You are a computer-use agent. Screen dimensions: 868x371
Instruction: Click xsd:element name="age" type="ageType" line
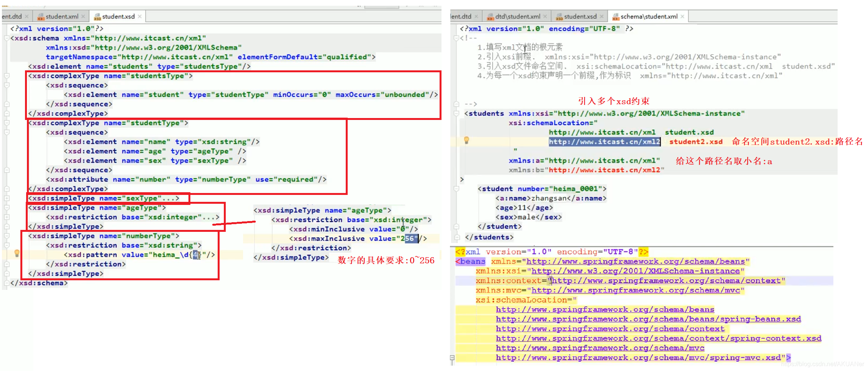(155, 151)
